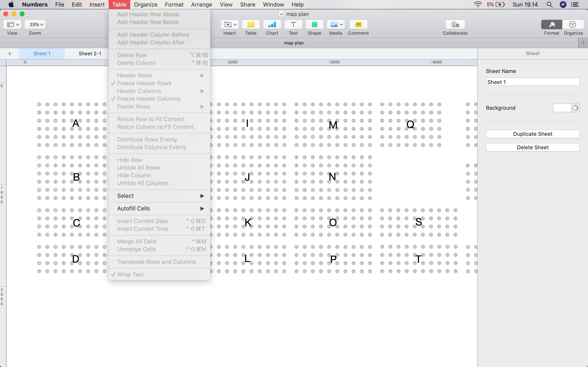Toggle Freeze Header Columns menu option
588x367 pixels.
[148, 99]
